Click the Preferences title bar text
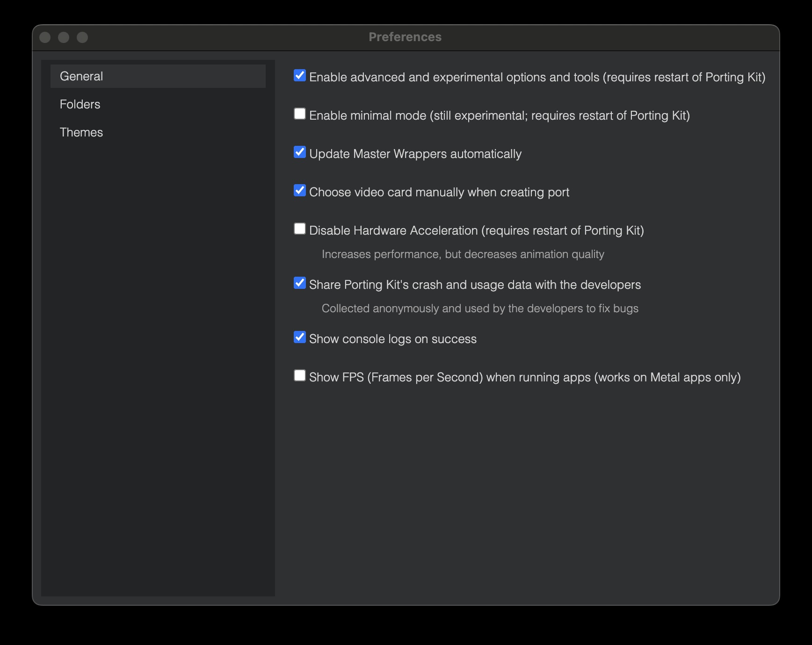Image resolution: width=812 pixels, height=645 pixels. (x=405, y=37)
